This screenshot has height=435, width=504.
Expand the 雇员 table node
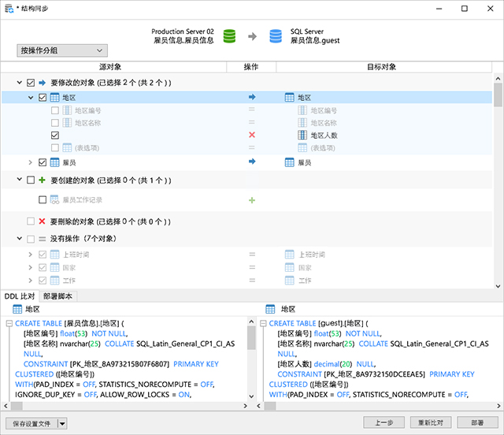(30, 162)
